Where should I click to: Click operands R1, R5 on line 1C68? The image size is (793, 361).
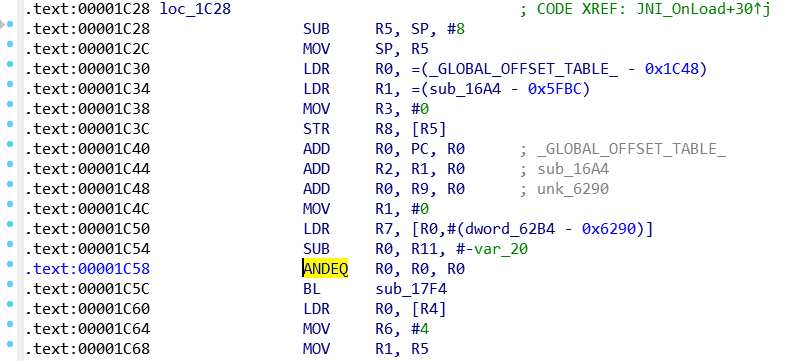(x=402, y=349)
